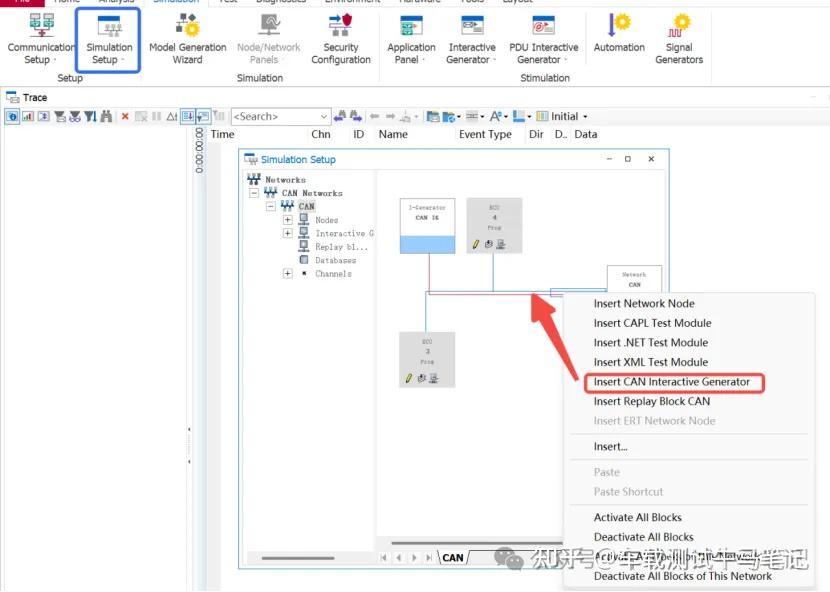Select Insert XML Test Module

coord(651,362)
